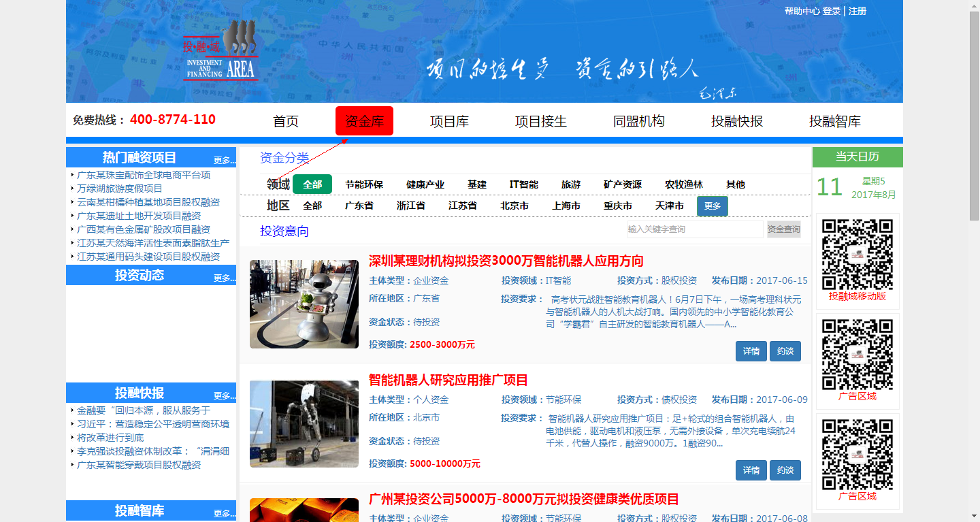Open 项目库 navigation item
The height and width of the screenshot is (522, 980).
449,121
